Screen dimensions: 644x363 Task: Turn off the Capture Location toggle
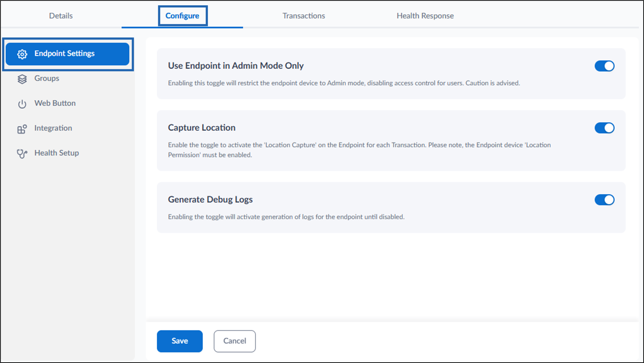[604, 128]
